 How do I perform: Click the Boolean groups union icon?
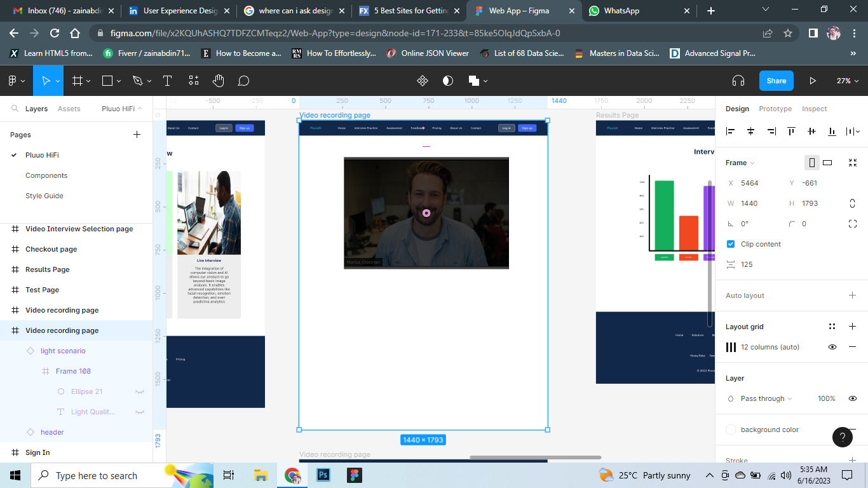473,81
